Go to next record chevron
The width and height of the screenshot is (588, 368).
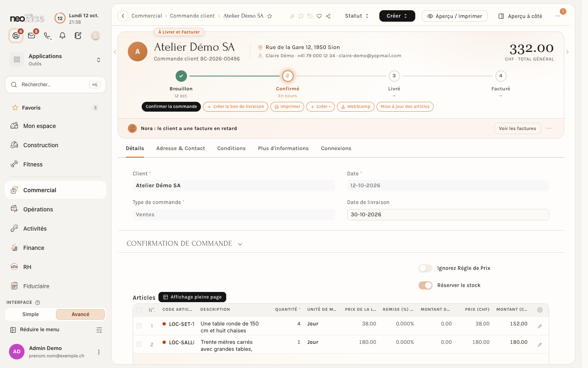(567, 52)
